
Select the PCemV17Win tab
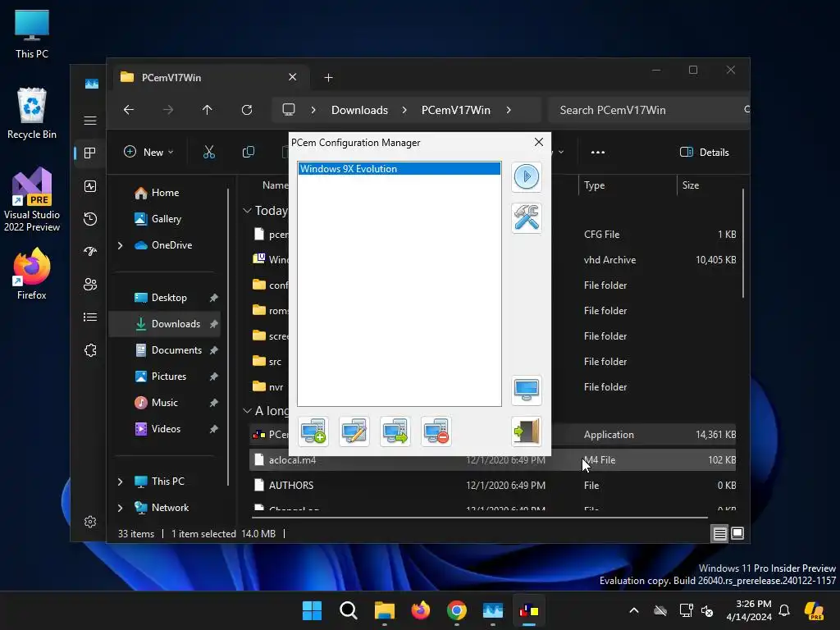coord(209,78)
